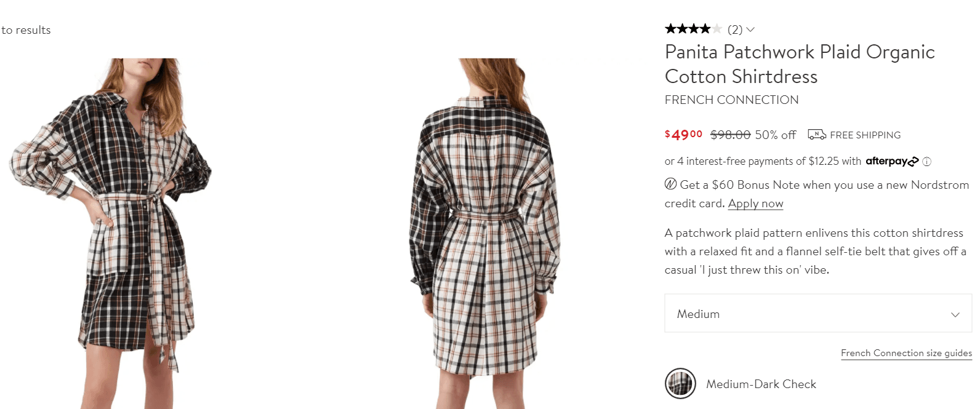Screen dimensions: 980x409
Task: Click the size selector's down chevron
Action: coord(955,314)
